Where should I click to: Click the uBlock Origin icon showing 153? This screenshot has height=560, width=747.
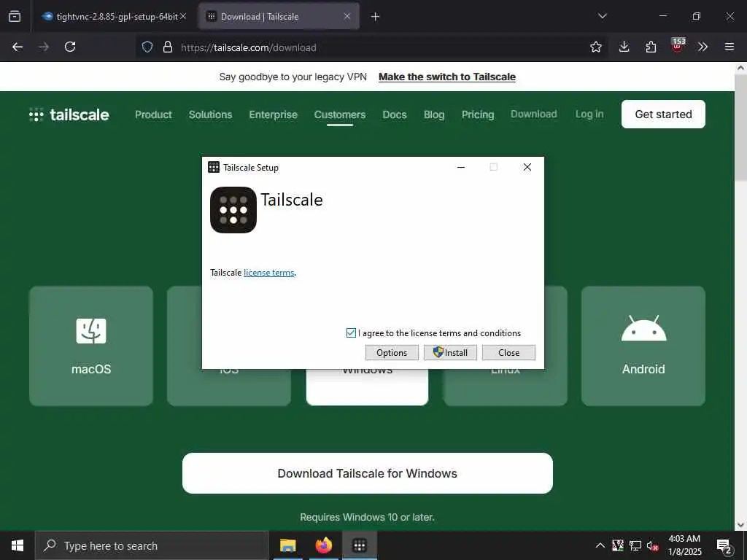[x=677, y=45]
